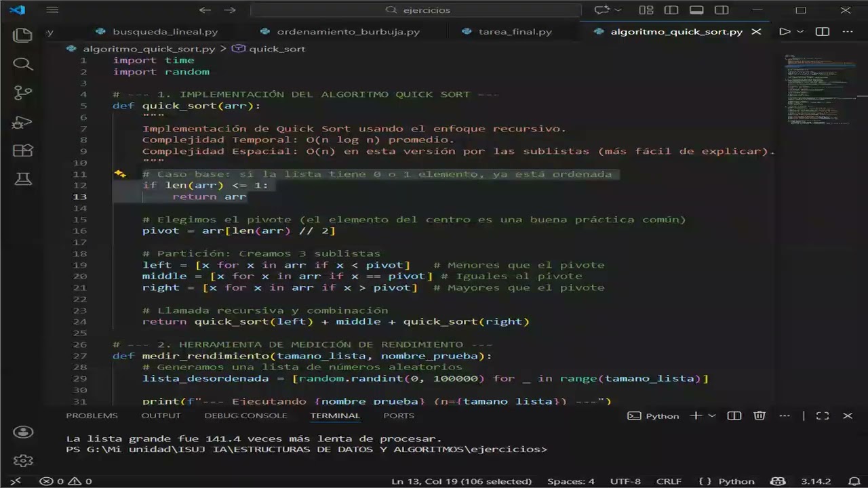The height and width of the screenshot is (488, 868).
Task: Split the editor to the right
Action: tap(822, 32)
